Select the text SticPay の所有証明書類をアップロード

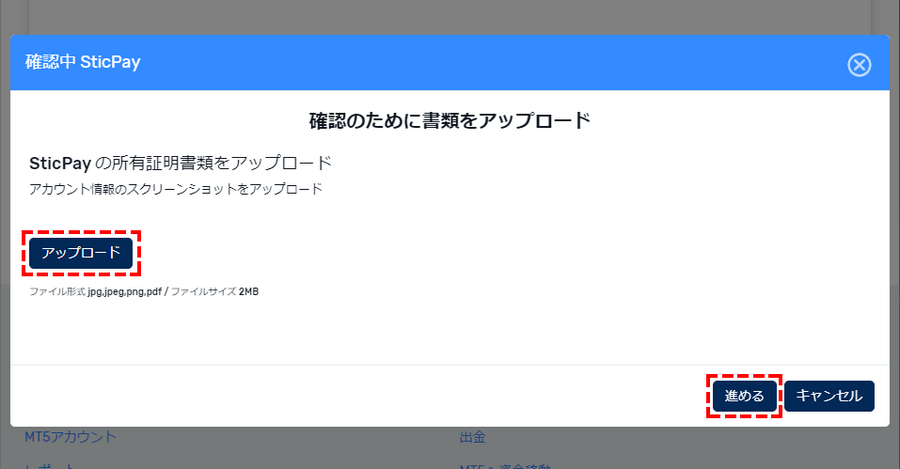(181, 163)
